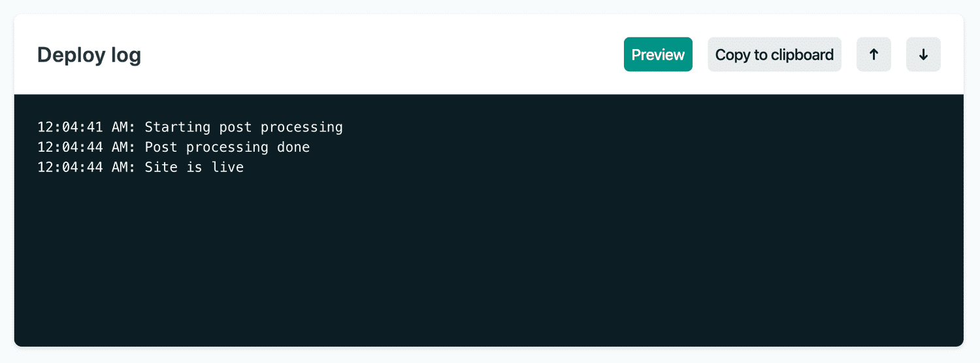
Task: Click the Deploy log heading
Action: 89,55
